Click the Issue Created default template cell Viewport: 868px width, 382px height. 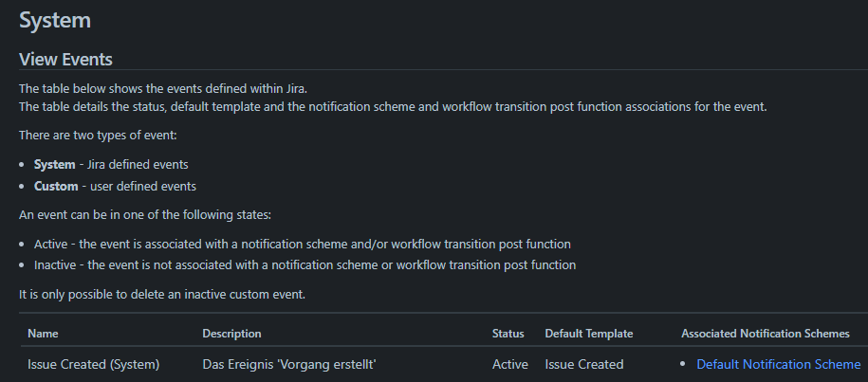[x=584, y=364]
